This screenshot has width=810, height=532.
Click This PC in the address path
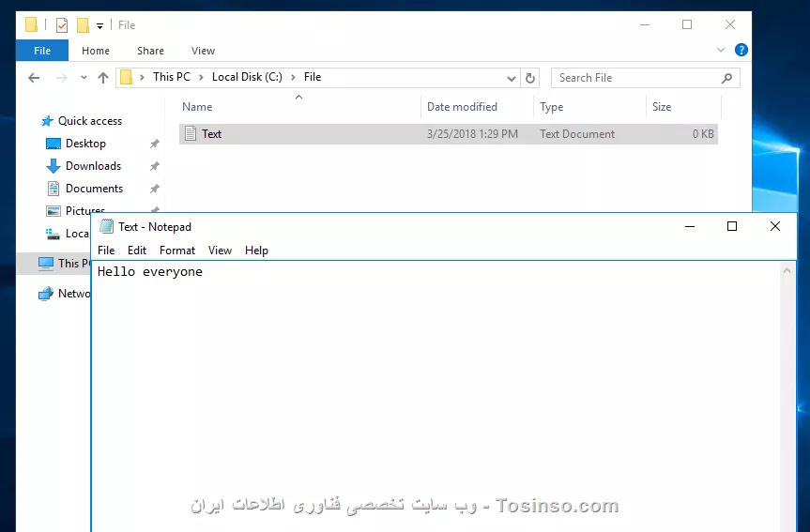pos(172,77)
